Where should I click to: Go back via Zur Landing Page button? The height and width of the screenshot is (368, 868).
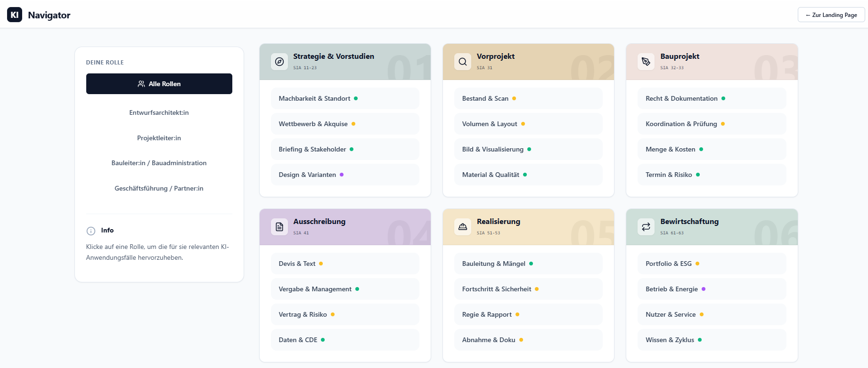click(831, 15)
